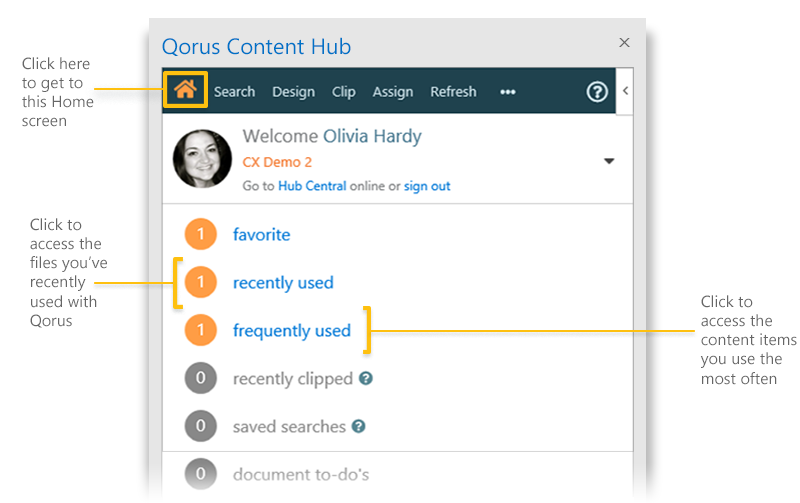This screenshot has height=503, width=800.
Task: Click the gray badge beside document to-do's
Action: point(201,473)
